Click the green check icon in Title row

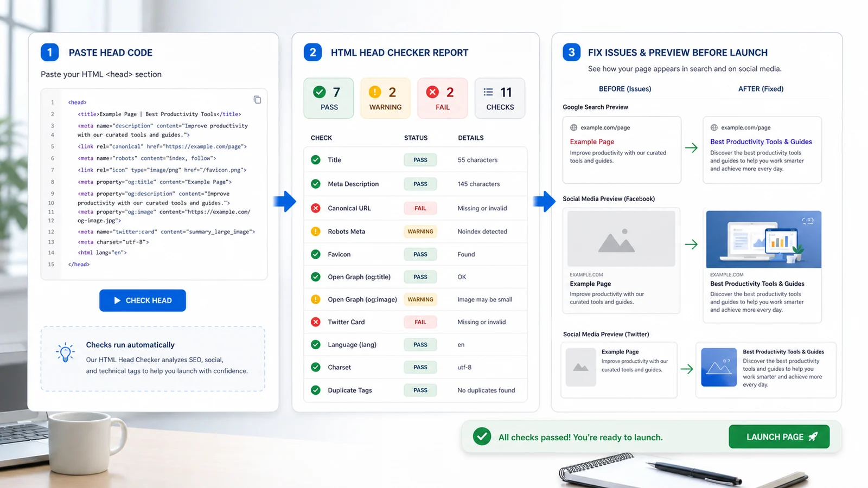click(x=316, y=160)
